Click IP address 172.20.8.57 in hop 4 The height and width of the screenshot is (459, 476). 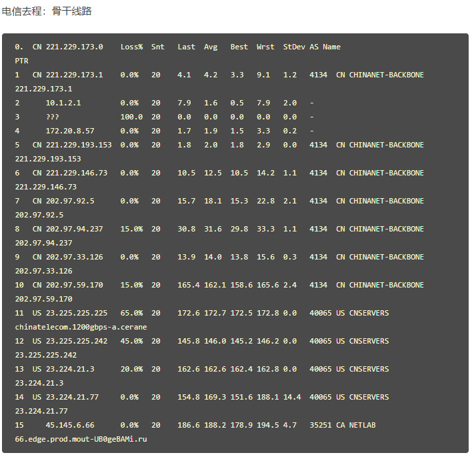pyautogui.click(x=70, y=131)
